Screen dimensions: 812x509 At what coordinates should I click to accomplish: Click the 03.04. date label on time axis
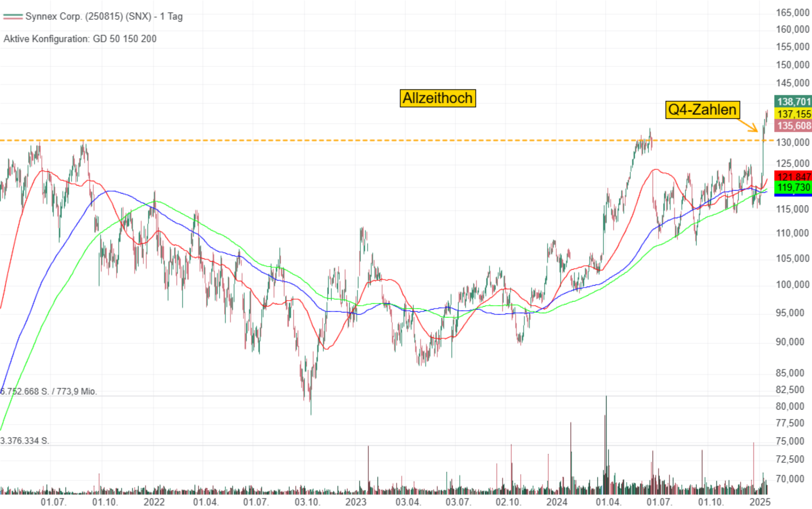coord(408,502)
